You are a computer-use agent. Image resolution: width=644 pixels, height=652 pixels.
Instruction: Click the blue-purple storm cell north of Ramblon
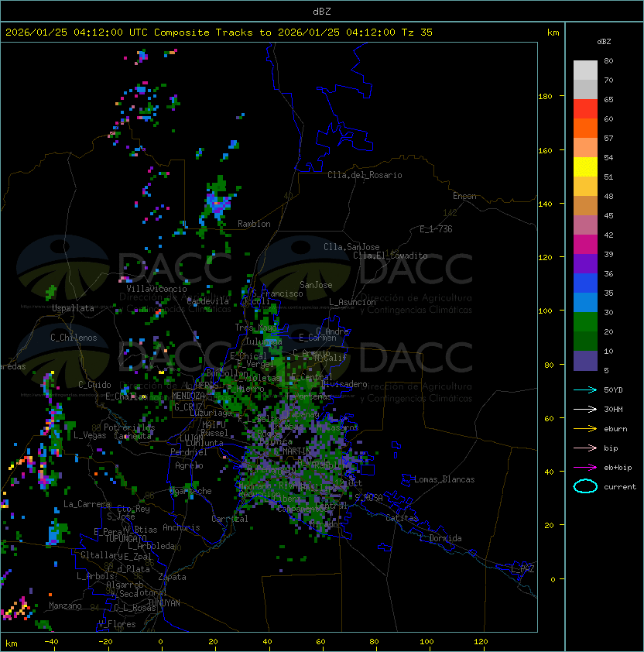218,203
